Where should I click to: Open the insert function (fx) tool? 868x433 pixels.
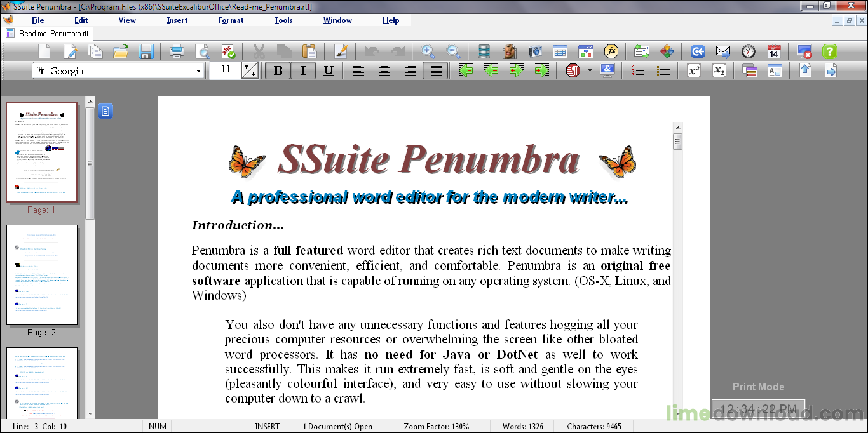[611, 51]
